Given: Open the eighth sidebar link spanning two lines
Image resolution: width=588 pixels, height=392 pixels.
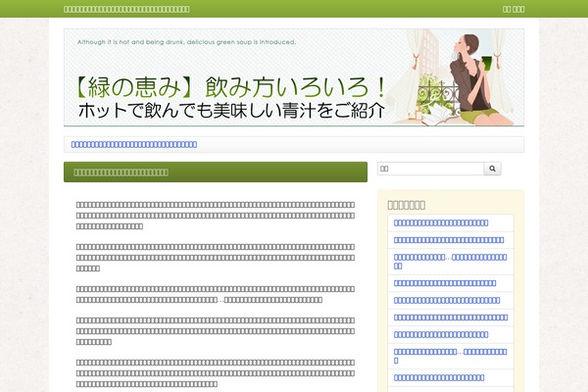Looking at the screenshot, I should (450, 356).
